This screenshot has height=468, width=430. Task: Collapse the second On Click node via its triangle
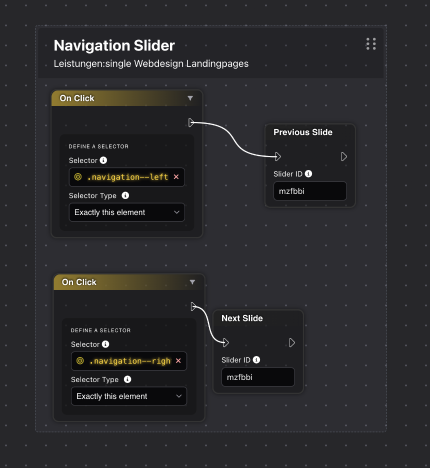(192, 282)
